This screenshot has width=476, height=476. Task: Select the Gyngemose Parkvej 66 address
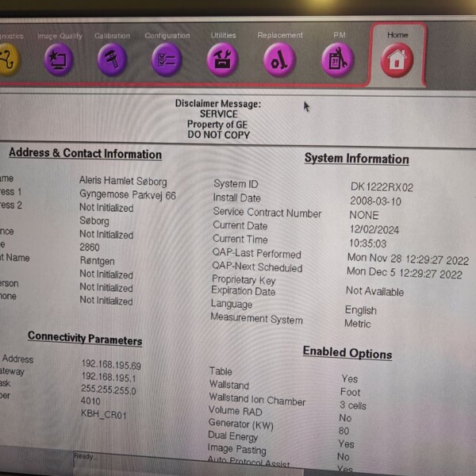(x=127, y=194)
